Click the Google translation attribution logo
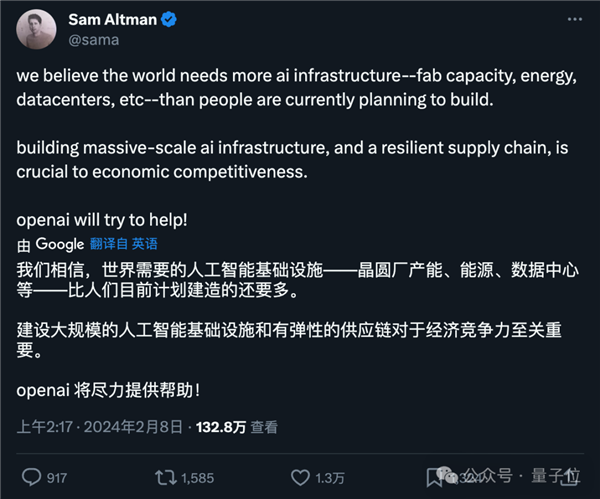Image resolution: width=600 pixels, height=499 pixels. coord(59,244)
